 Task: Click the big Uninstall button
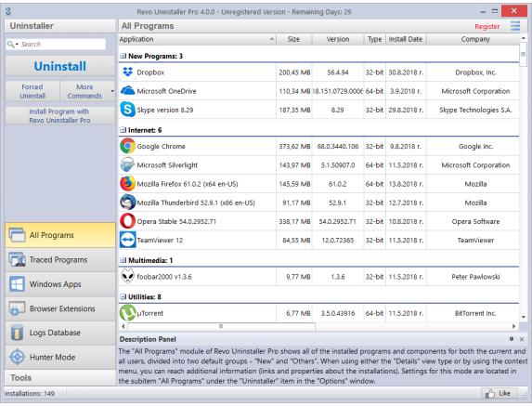[x=60, y=66]
